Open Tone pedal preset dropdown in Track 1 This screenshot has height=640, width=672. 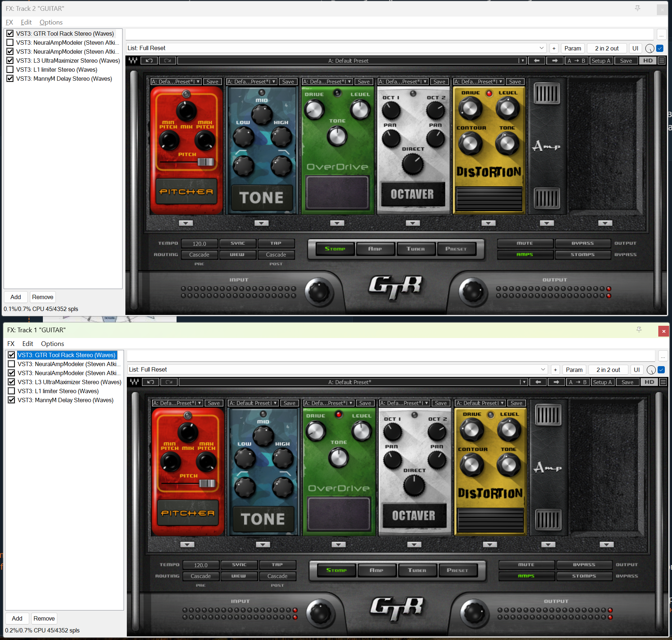[253, 403]
